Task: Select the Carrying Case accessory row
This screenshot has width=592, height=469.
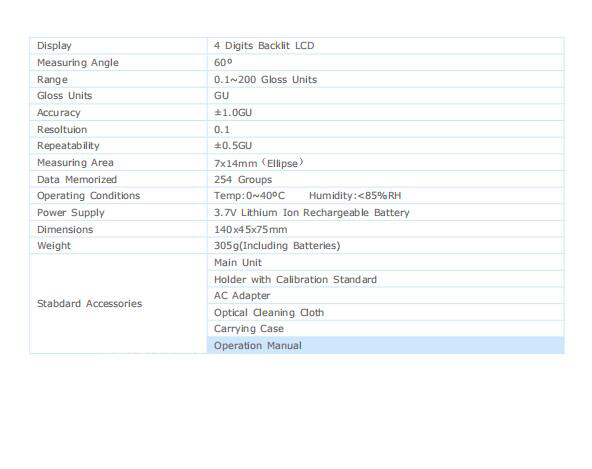Action: [x=385, y=329]
